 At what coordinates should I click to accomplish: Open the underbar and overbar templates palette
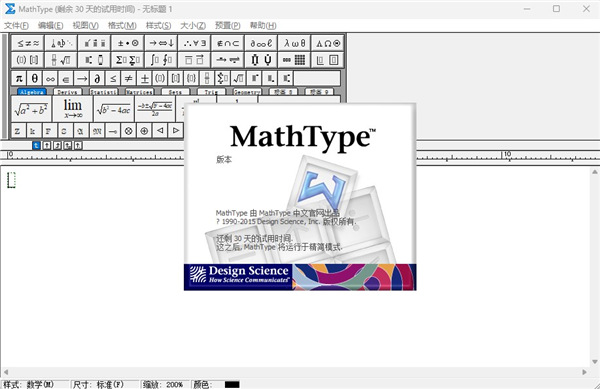coord(194,60)
